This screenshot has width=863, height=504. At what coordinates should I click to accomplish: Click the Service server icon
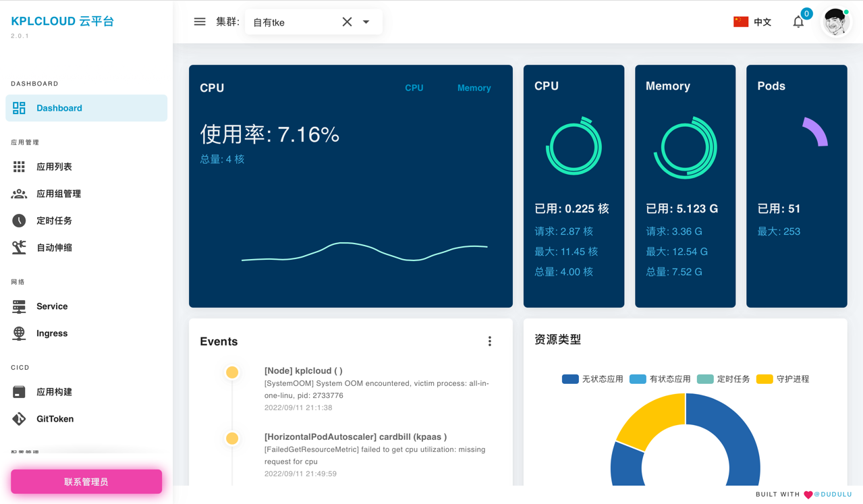pos(19,306)
